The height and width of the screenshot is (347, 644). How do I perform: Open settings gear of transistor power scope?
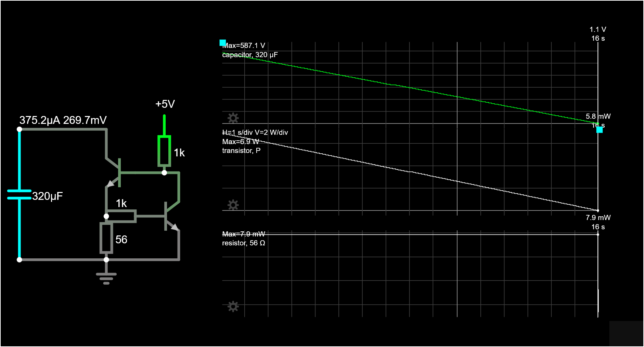pyautogui.click(x=233, y=205)
